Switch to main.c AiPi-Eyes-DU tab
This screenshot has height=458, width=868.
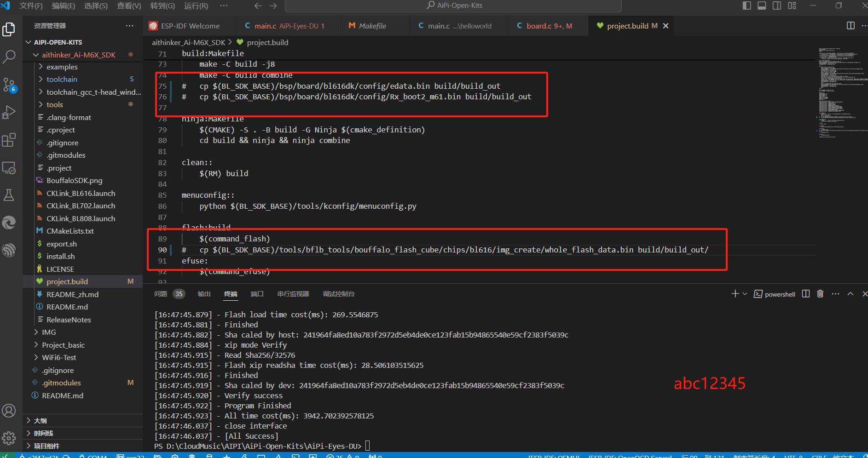[x=288, y=26]
